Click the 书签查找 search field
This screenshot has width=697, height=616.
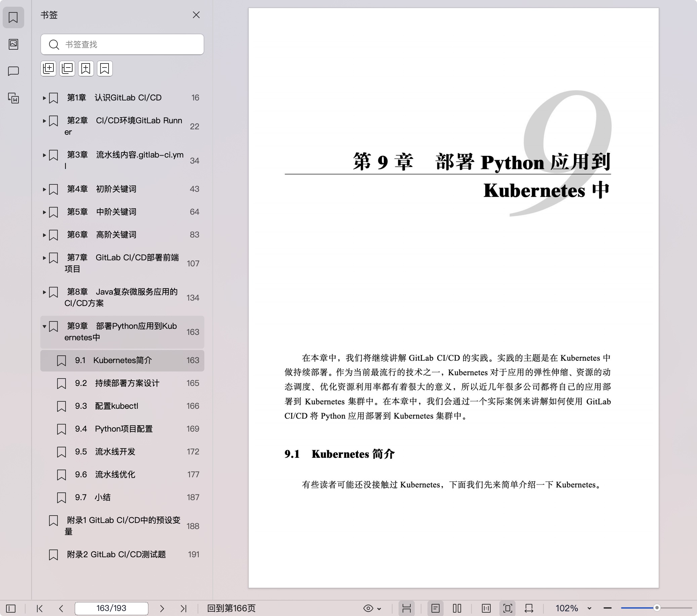(122, 44)
